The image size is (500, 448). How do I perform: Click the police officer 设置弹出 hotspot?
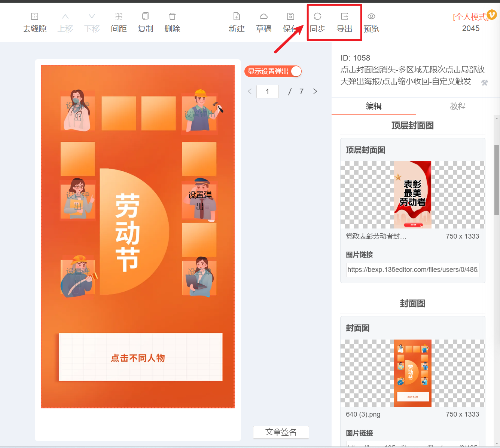click(x=200, y=200)
